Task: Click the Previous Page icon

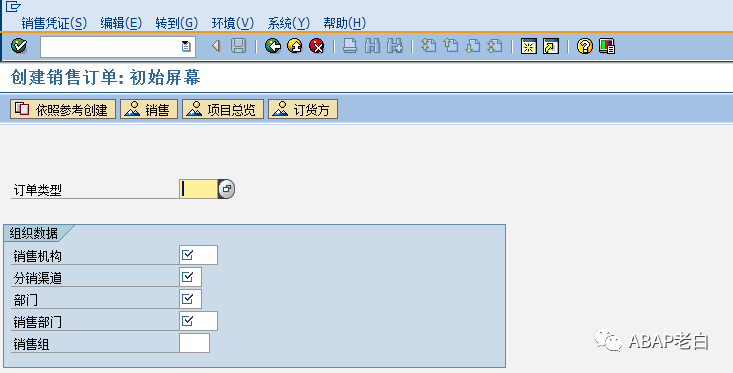Action: pyautogui.click(x=451, y=46)
